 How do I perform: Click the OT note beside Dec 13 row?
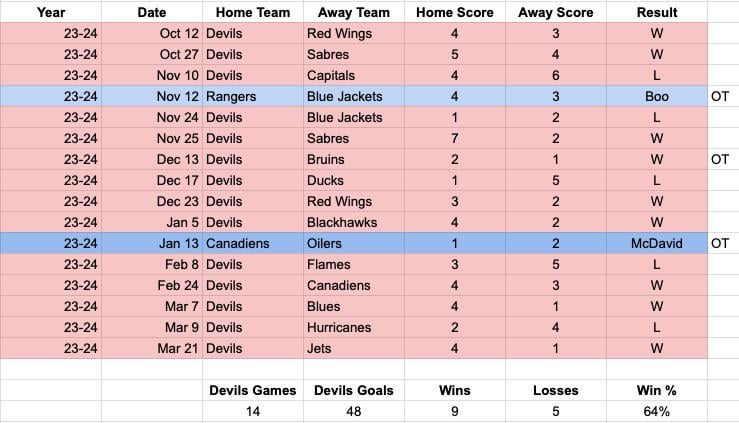(720, 159)
